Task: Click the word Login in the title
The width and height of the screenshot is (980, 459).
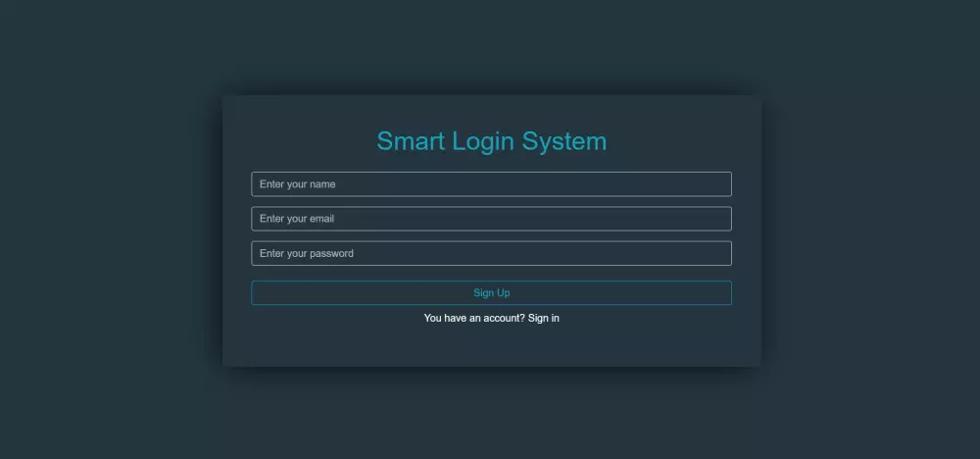Action: 484,142
